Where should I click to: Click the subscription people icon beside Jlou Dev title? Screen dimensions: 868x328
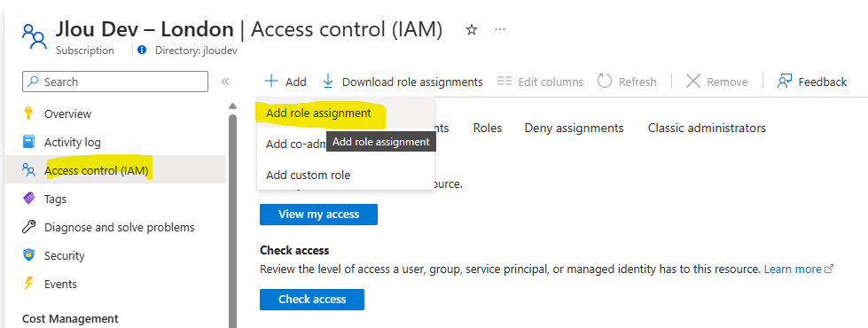click(35, 36)
